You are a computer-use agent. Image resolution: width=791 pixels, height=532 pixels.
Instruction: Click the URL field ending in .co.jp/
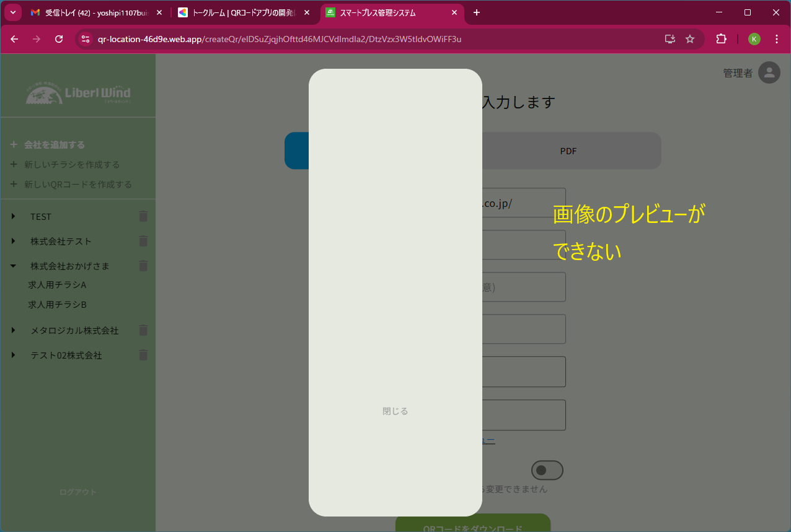(524, 203)
